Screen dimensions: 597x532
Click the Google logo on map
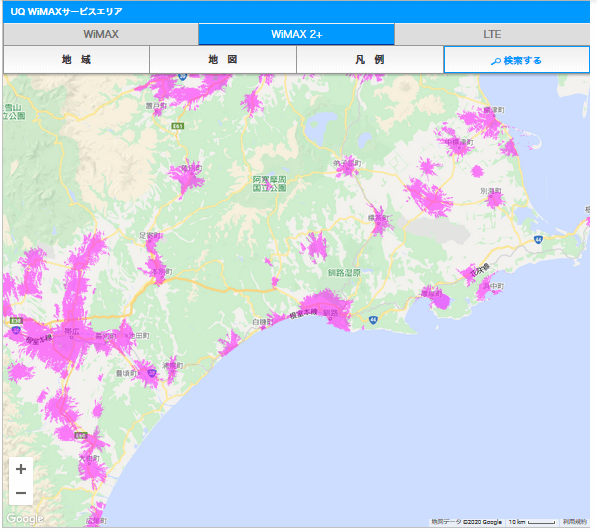(25, 518)
